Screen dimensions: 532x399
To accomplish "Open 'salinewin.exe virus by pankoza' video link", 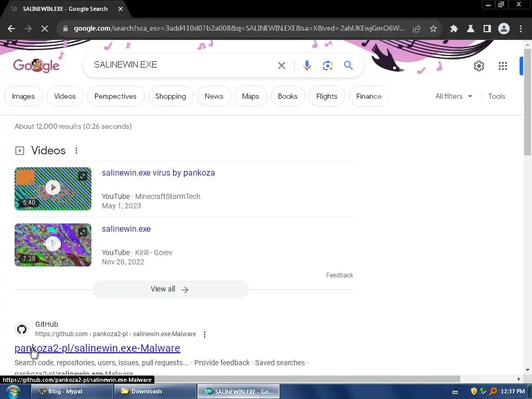I will click(158, 172).
